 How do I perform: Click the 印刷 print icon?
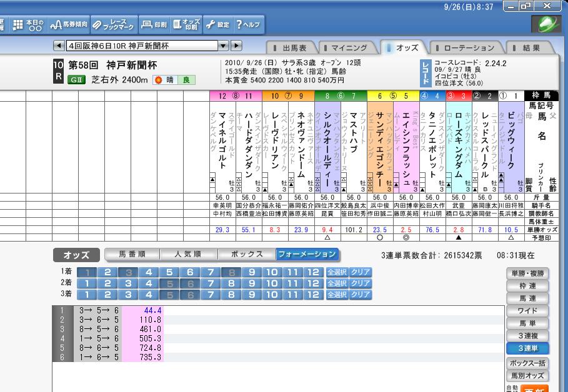pos(154,25)
